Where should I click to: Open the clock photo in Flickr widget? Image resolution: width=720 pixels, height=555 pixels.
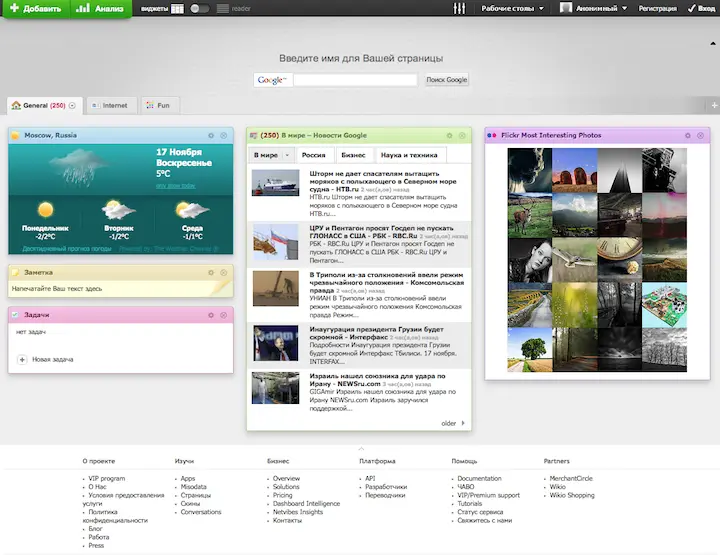(619, 260)
